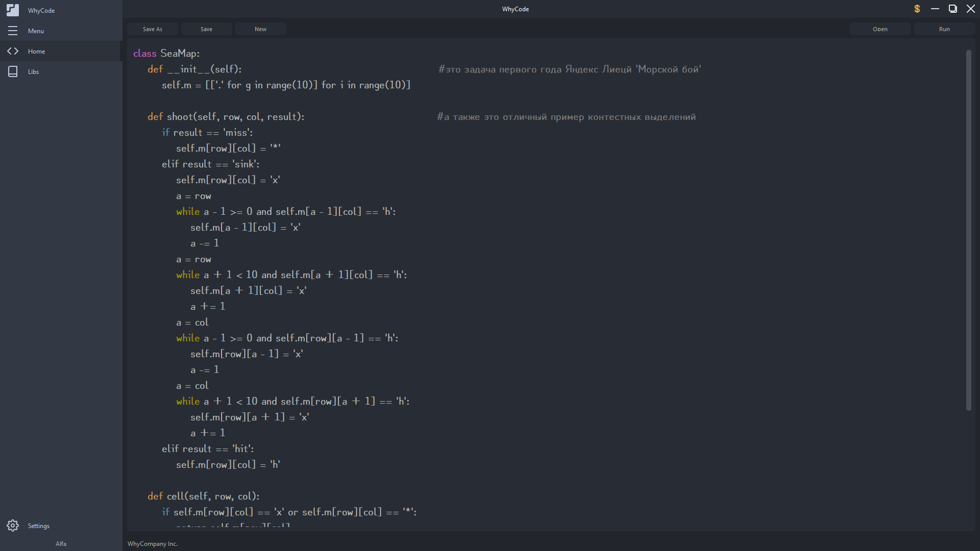Maximize the WhyCode window
This screenshot has height=551, width=980.
(x=952, y=9)
